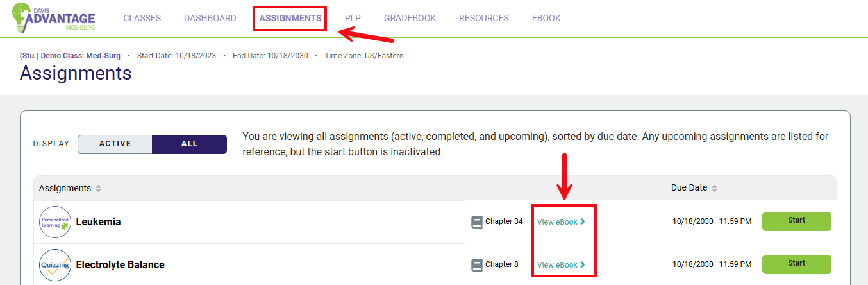Open the Gradebook tab

coord(410,19)
